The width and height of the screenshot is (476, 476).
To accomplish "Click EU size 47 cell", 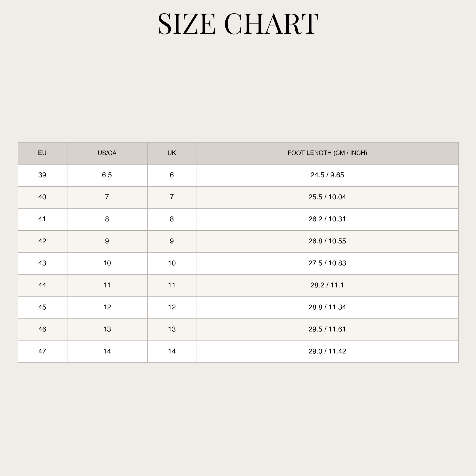I will coord(42,351).
